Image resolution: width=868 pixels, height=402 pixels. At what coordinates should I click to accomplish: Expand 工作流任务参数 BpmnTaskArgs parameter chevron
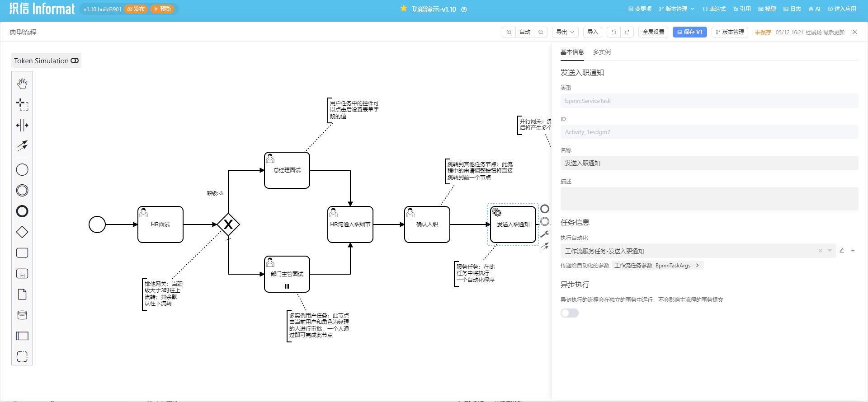(x=698, y=266)
